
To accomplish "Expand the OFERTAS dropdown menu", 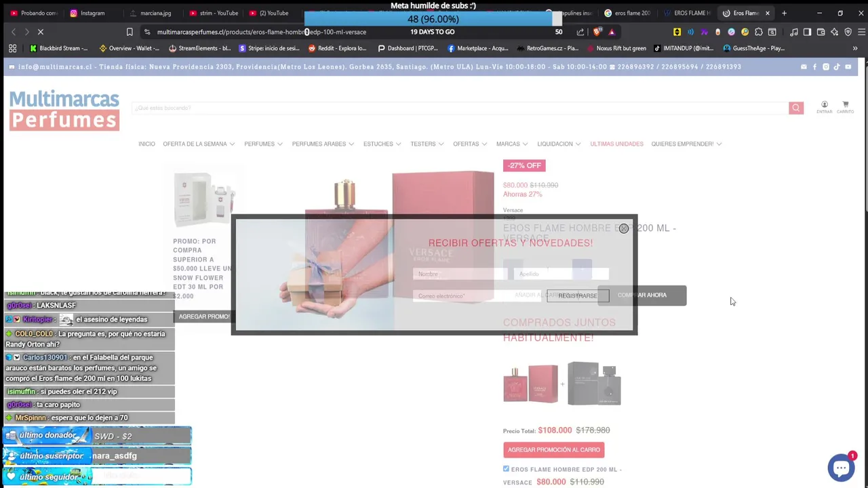I will point(470,144).
